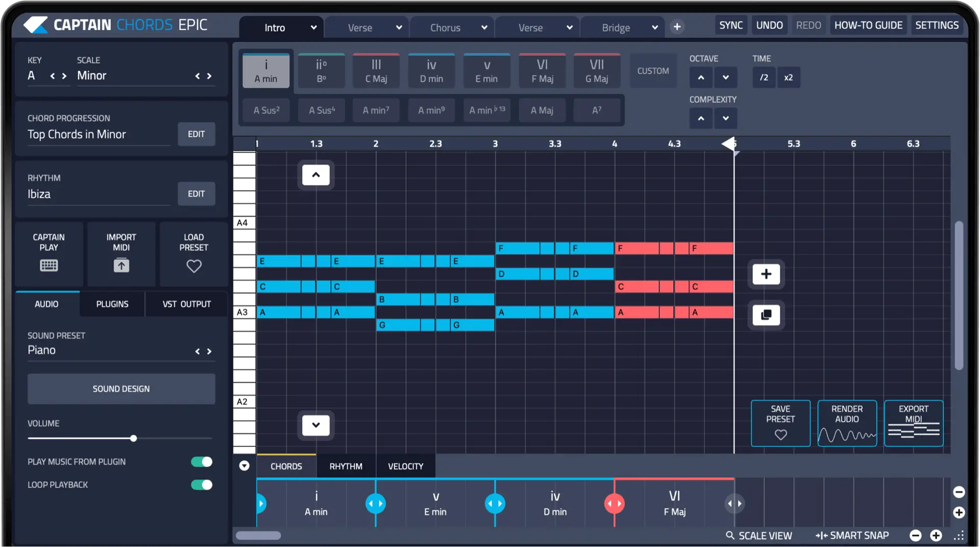Click the Custom chord button

point(653,71)
